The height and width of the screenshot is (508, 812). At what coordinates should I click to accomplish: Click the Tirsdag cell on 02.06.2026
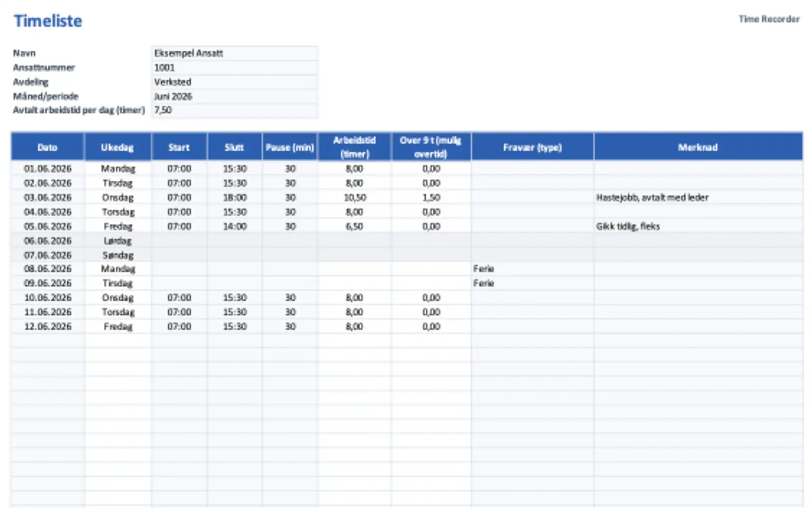118,183
